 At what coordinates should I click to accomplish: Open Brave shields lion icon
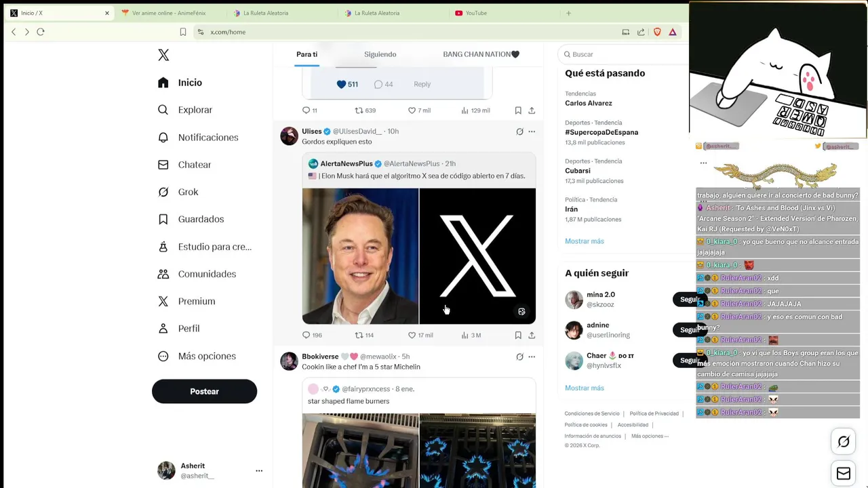pyautogui.click(x=657, y=32)
